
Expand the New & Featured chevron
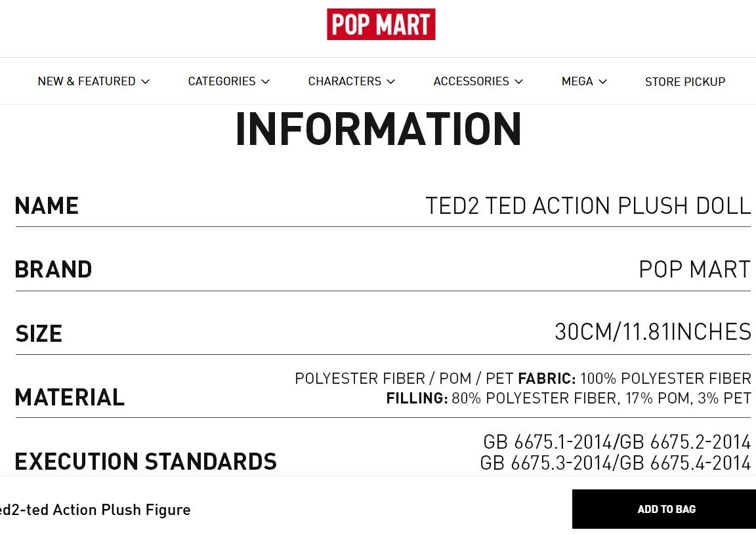(145, 81)
